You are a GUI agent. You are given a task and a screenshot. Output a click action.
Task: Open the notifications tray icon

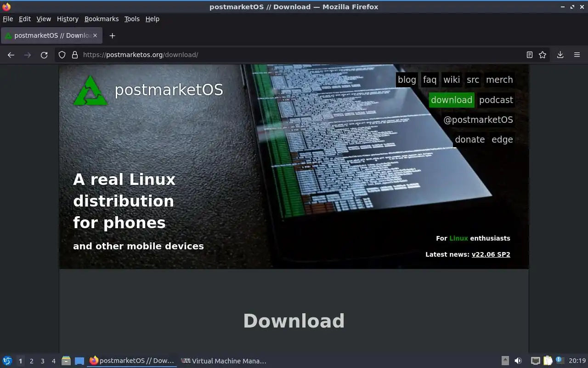pos(560,361)
